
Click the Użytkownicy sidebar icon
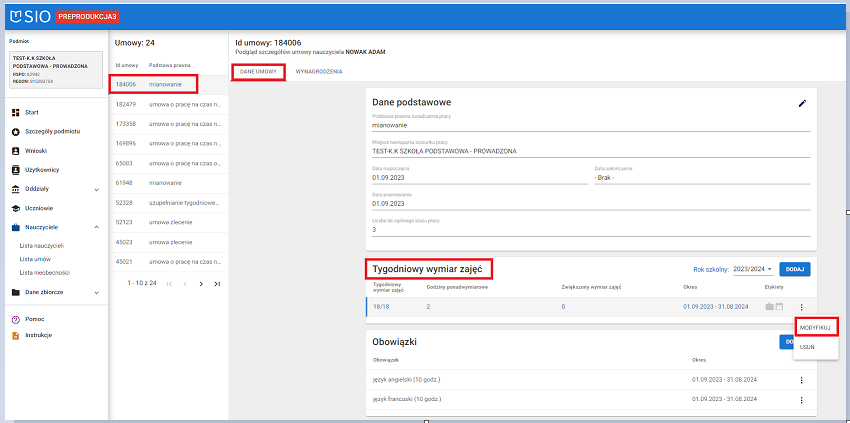15,169
